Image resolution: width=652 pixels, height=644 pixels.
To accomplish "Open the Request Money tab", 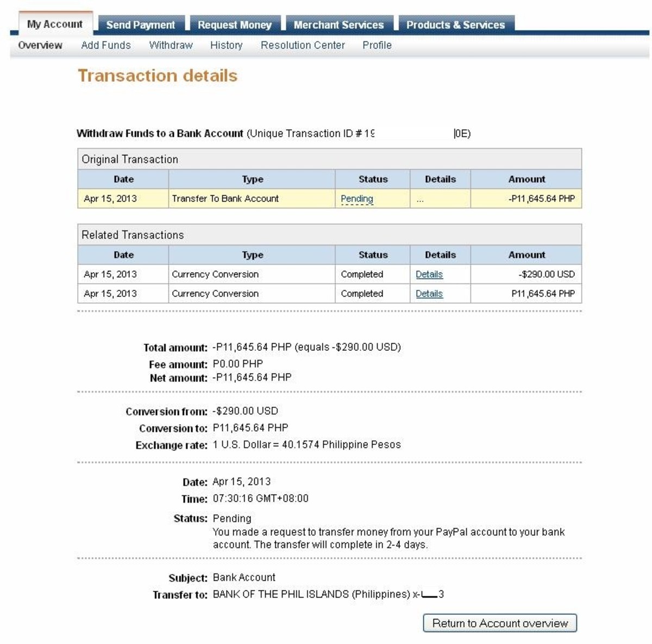I will click(235, 24).
